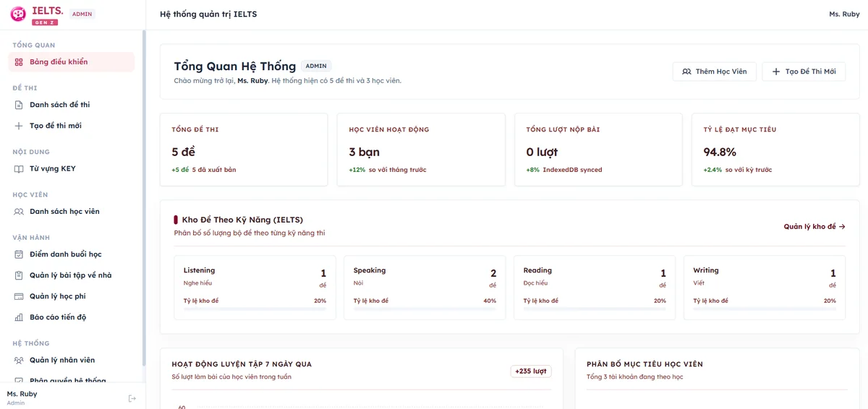Open Báo cáo tiến độ page

(x=72, y=317)
